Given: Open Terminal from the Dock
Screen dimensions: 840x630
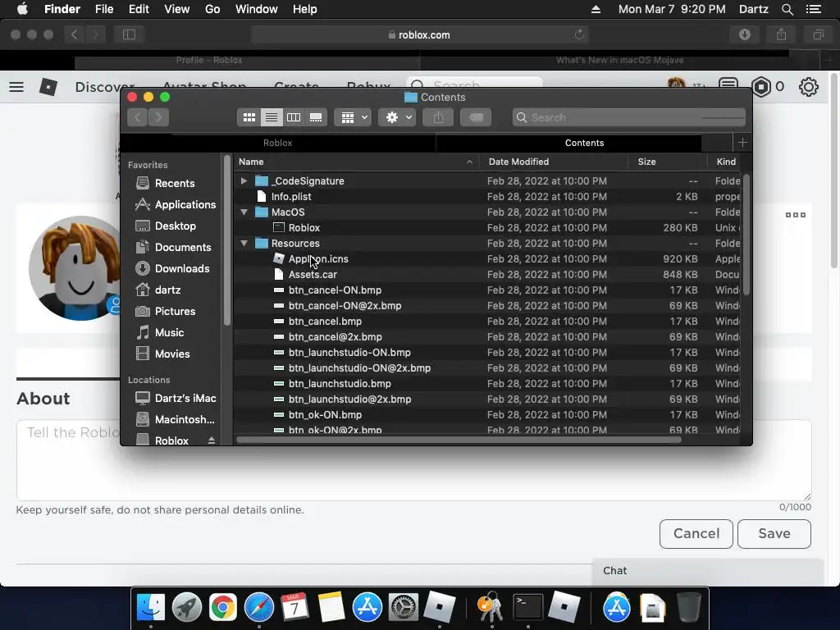Looking at the screenshot, I should (x=527, y=608).
